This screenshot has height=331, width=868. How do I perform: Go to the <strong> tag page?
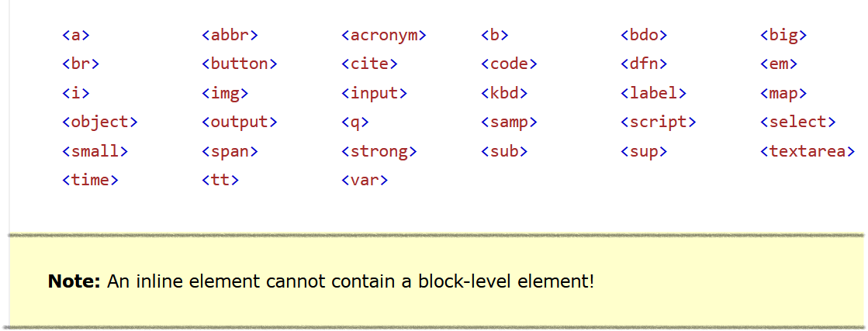click(x=379, y=152)
